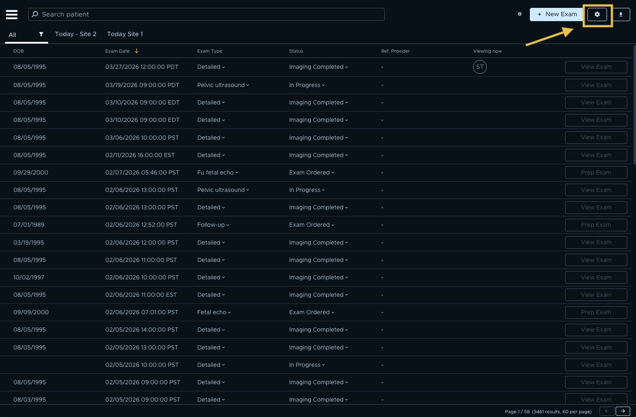Image resolution: width=636 pixels, height=417 pixels.
Task: Open Exam Ordered status for 02/07/2026 exam
Action: click(312, 172)
